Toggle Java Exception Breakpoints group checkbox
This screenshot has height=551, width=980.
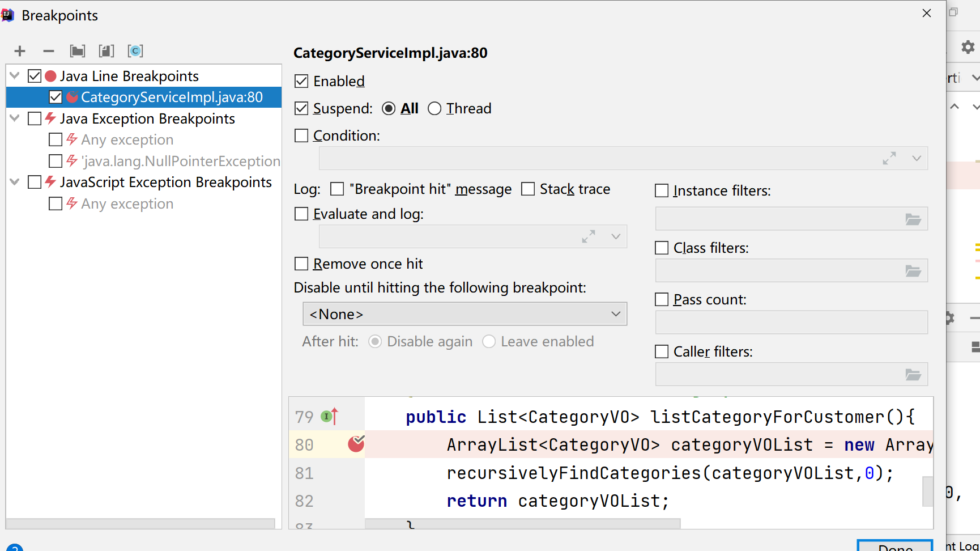pos(35,118)
